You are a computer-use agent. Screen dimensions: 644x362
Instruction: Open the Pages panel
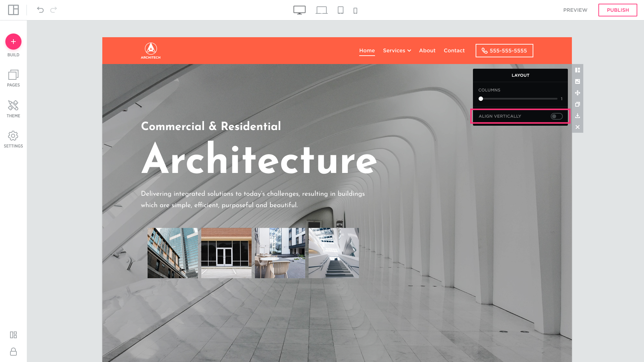pos(13,78)
